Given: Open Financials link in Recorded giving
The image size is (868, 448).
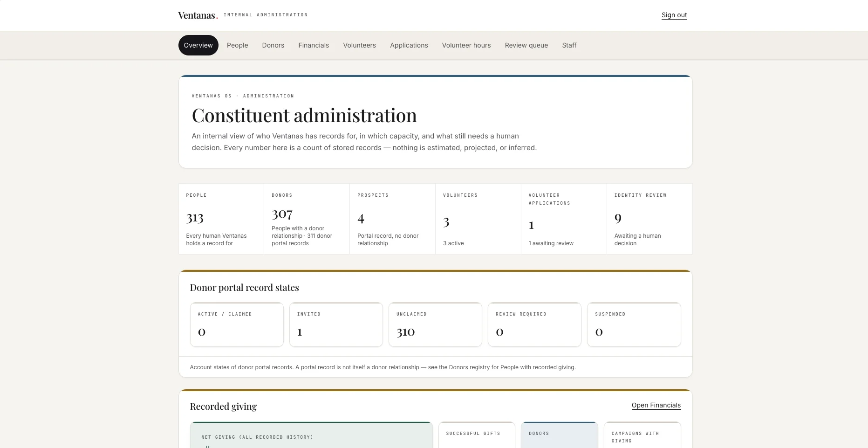Looking at the screenshot, I should (x=656, y=405).
